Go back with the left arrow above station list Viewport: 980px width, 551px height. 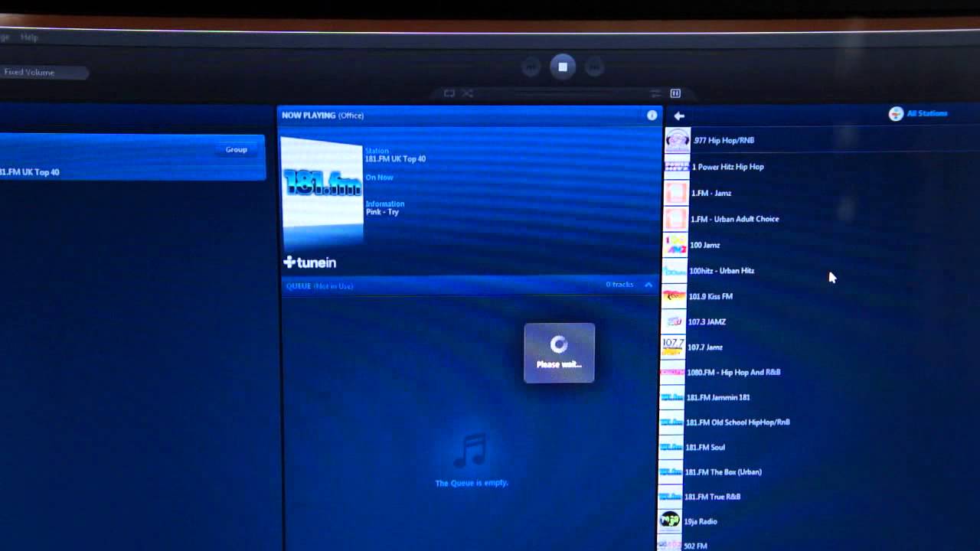coord(679,116)
